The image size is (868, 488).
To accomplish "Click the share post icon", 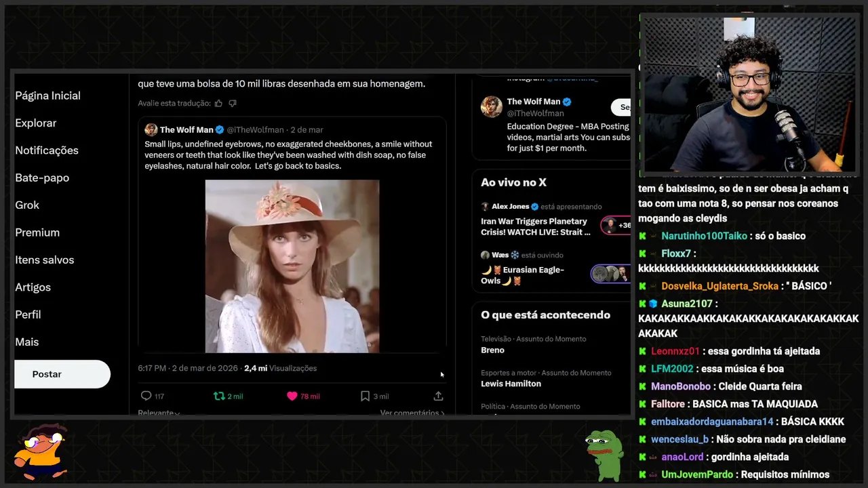I will click(438, 396).
